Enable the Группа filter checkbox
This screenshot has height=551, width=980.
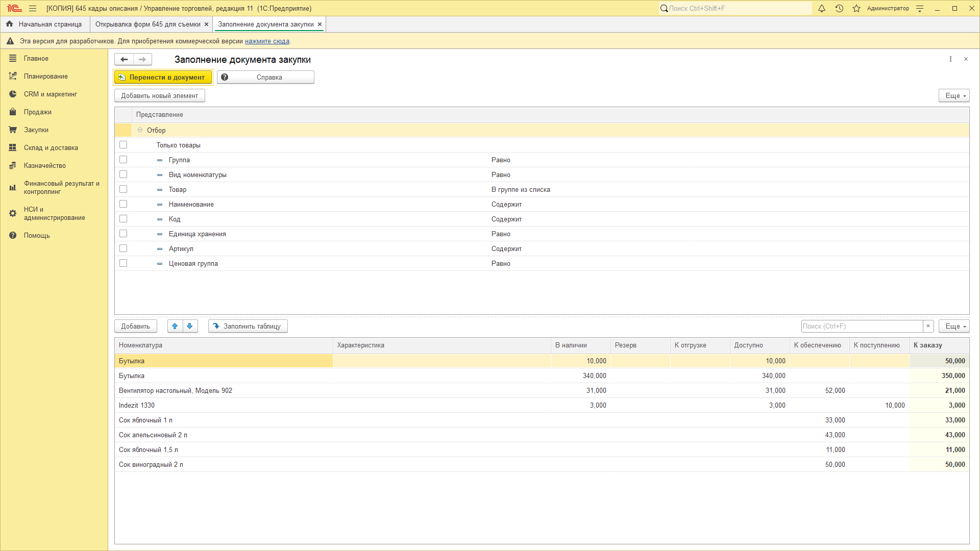(x=123, y=160)
